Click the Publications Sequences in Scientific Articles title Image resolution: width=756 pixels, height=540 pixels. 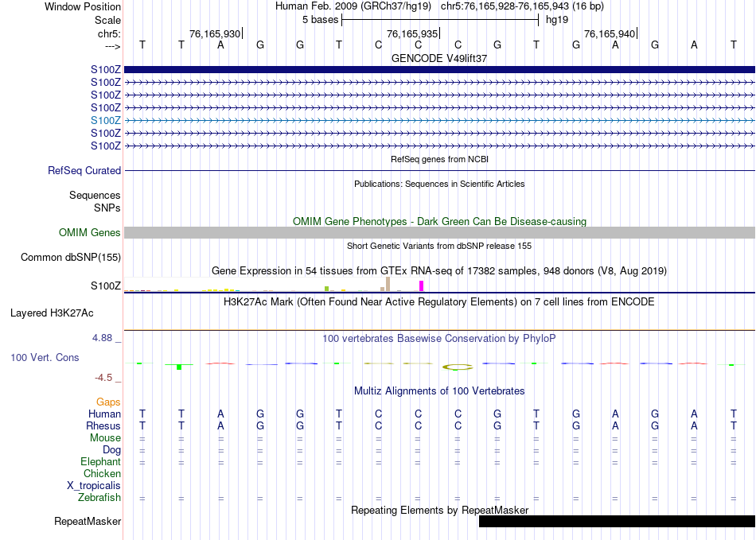[x=439, y=184]
